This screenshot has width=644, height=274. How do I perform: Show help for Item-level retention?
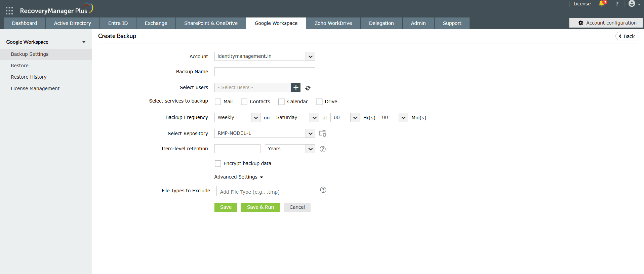click(x=323, y=149)
